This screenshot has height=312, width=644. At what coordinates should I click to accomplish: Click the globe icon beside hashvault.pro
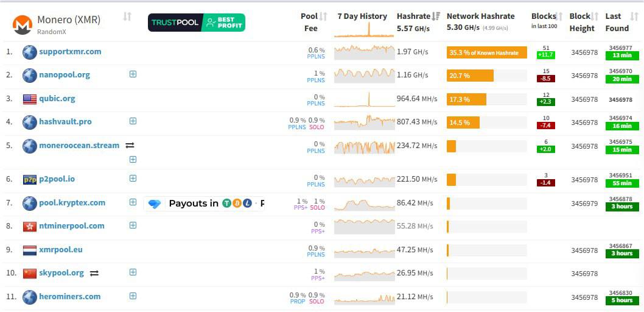pyautogui.click(x=30, y=122)
